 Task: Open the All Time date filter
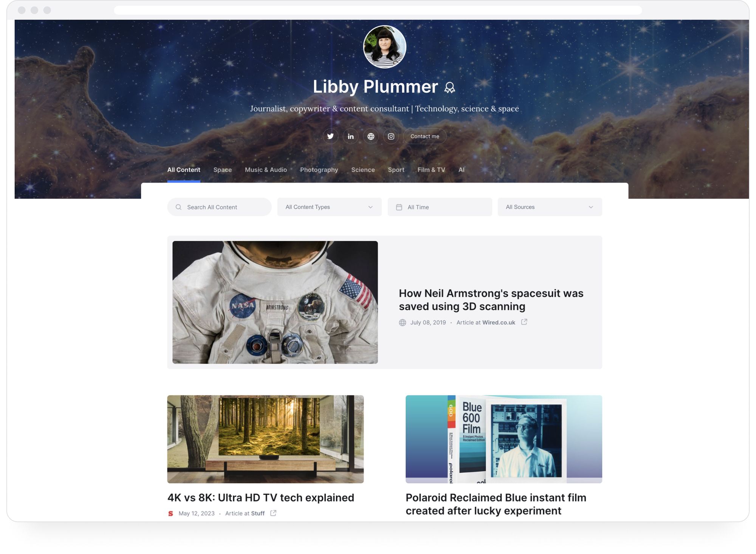tap(440, 207)
